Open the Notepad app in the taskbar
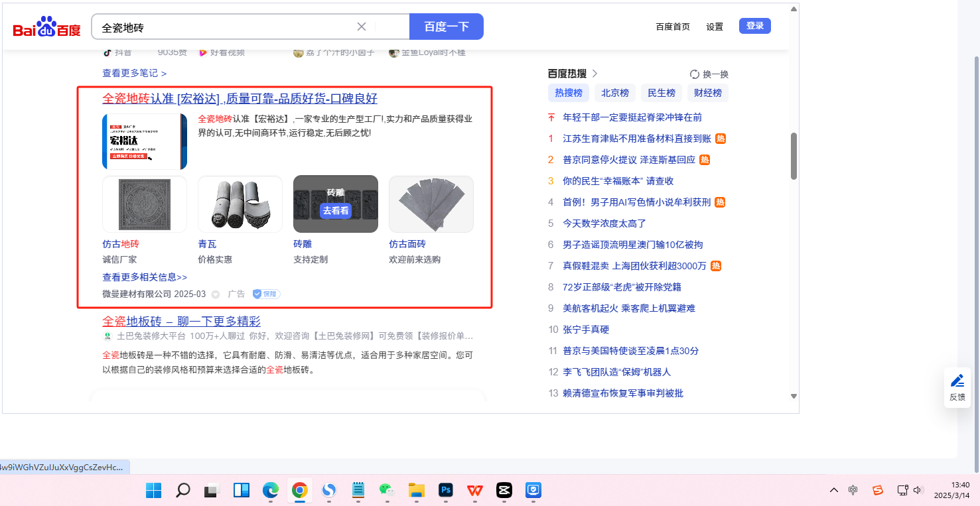 (358, 491)
